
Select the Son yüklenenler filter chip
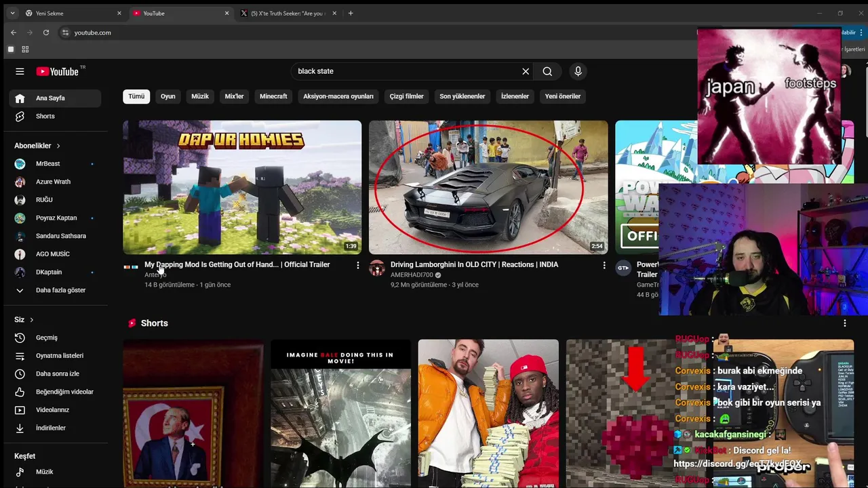(x=462, y=96)
